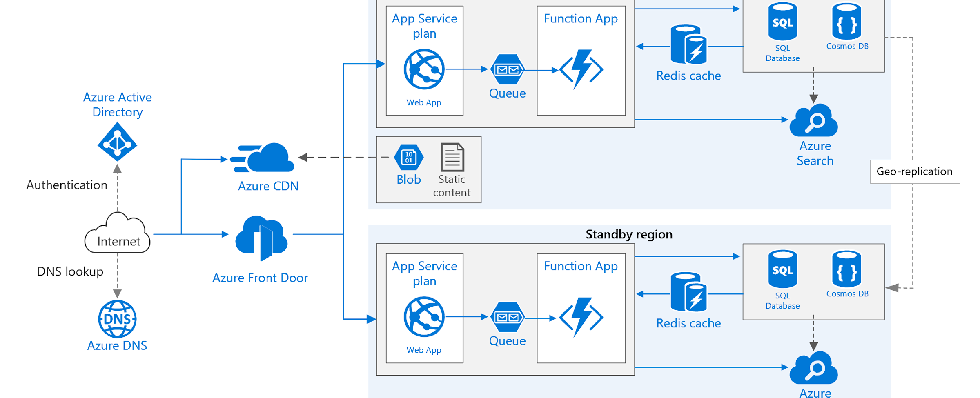
Task: Click the standby Function App title
Action: pyautogui.click(x=581, y=266)
